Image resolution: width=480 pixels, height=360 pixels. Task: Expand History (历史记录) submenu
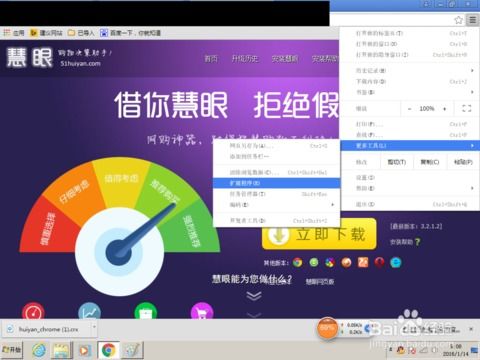click(x=410, y=71)
